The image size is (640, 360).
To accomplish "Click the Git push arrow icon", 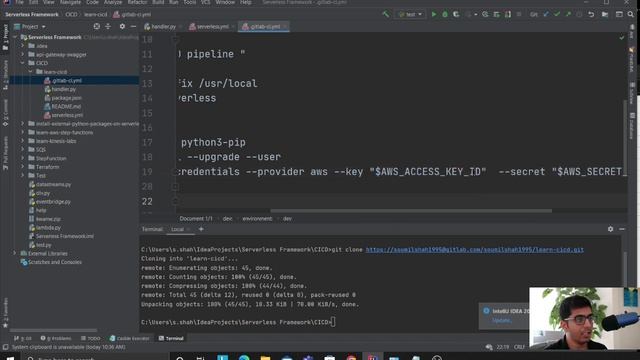I will pyautogui.click(x=568, y=14).
